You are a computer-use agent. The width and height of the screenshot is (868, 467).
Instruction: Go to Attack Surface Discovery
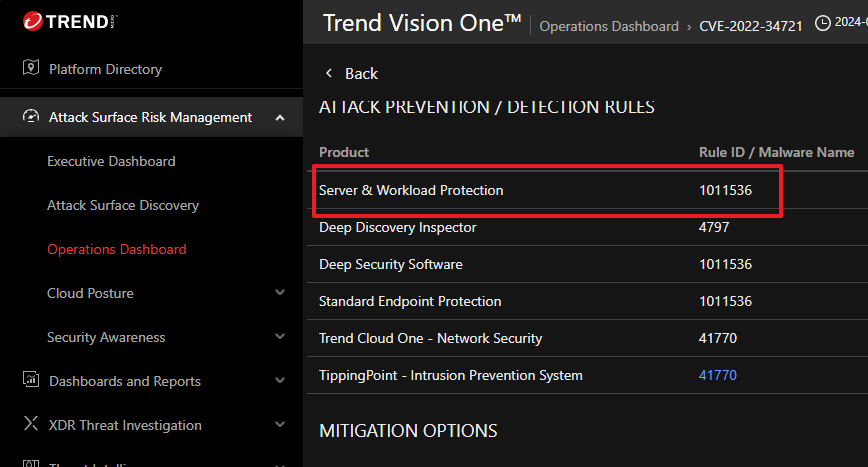tap(123, 205)
